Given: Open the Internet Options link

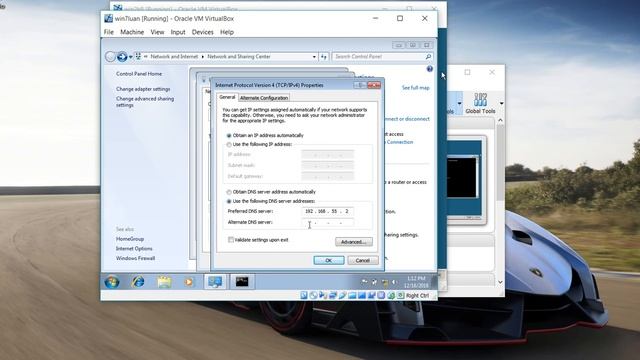Looking at the screenshot, I should point(134,249).
